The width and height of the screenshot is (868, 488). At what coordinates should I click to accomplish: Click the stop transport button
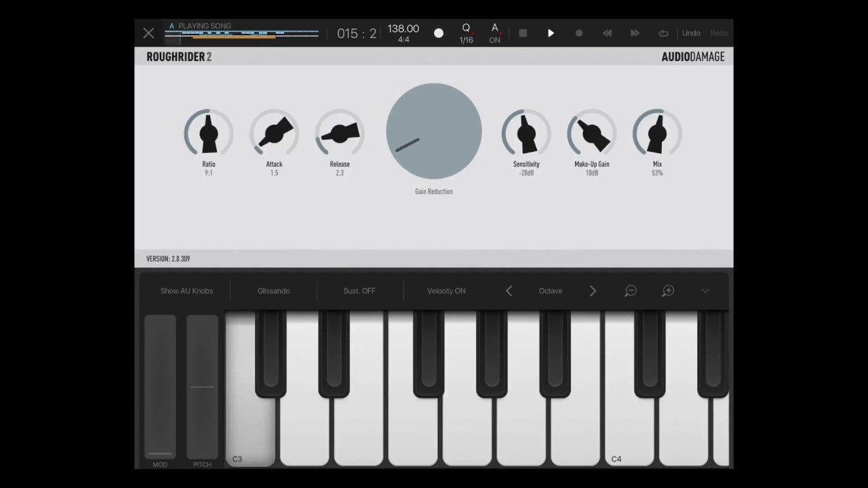523,33
